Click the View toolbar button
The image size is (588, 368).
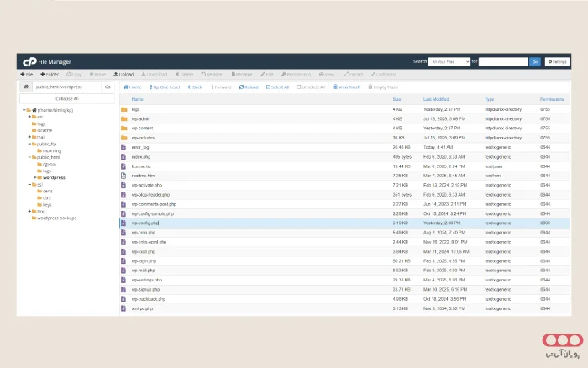(x=327, y=74)
